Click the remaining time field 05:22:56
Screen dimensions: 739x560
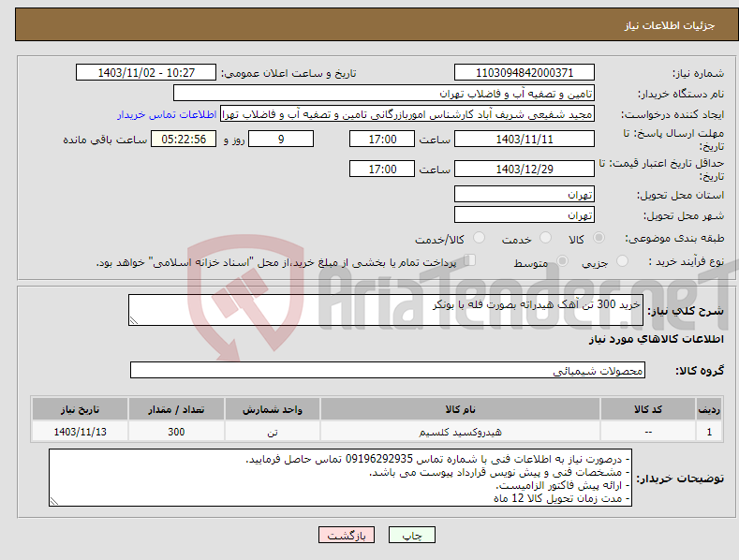(x=184, y=139)
